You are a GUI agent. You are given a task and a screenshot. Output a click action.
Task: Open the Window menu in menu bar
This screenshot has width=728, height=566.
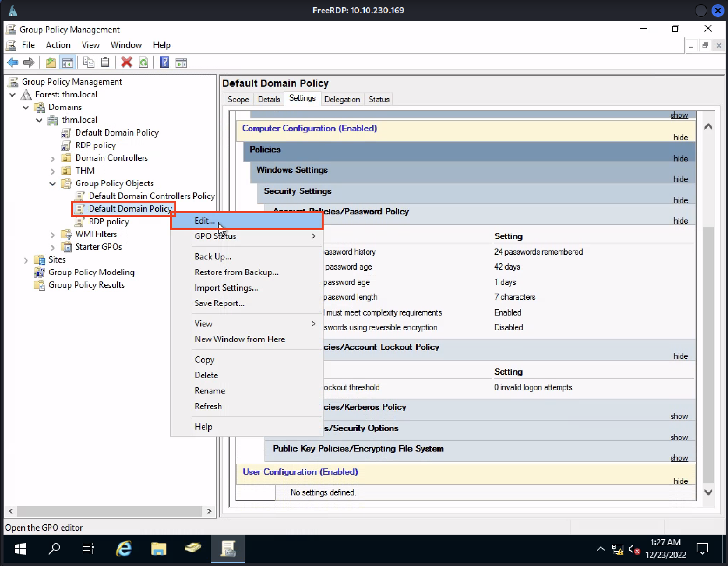click(126, 45)
